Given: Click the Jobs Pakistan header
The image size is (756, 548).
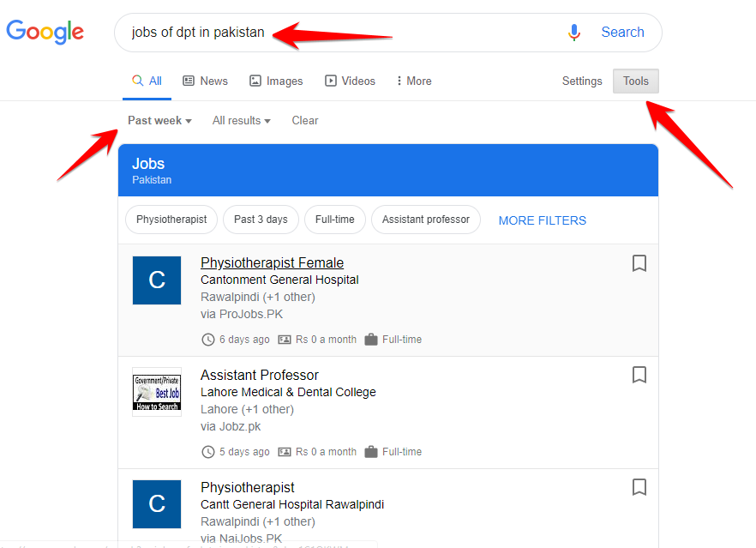Looking at the screenshot, I should pos(388,171).
